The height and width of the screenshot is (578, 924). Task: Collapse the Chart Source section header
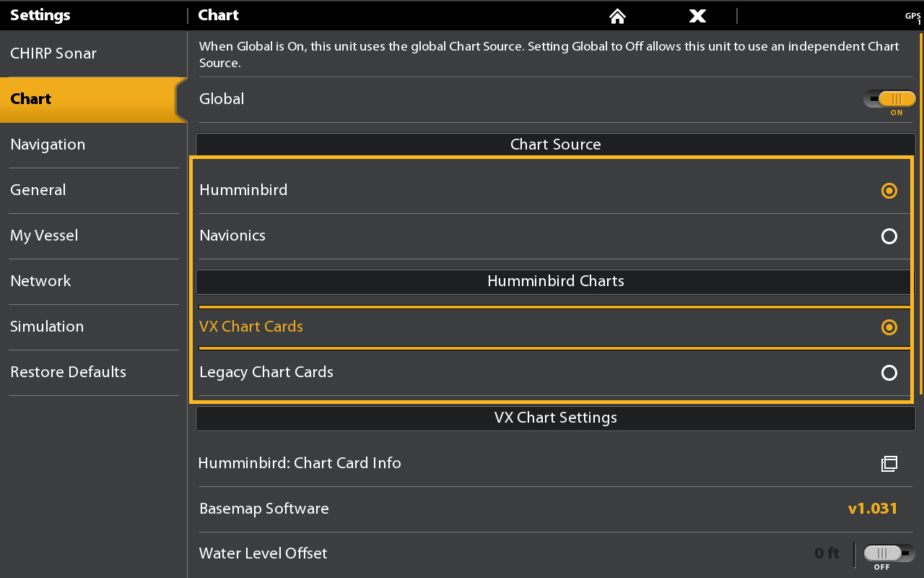556,144
